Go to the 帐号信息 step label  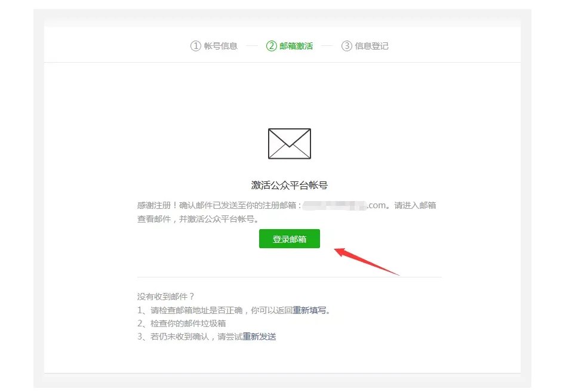[x=221, y=46]
